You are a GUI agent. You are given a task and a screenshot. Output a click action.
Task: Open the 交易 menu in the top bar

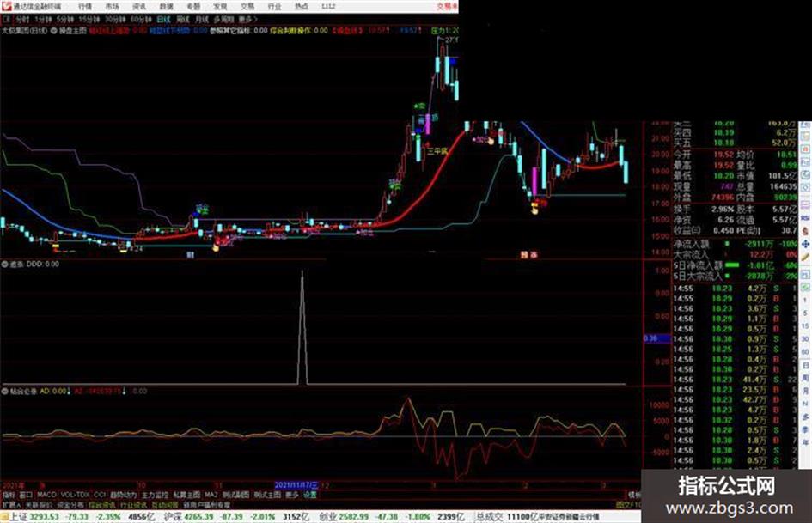(x=247, y=7)
